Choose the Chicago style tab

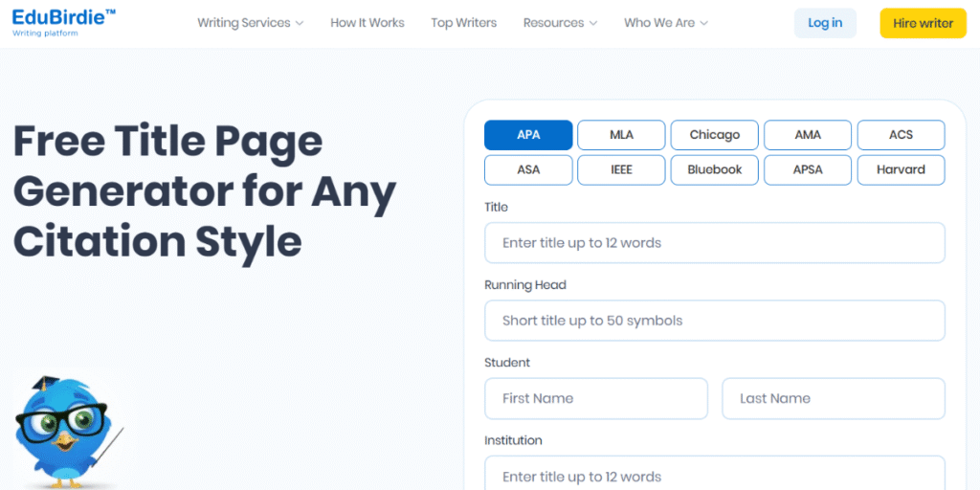pyautogui.click(x=714, y=135)
